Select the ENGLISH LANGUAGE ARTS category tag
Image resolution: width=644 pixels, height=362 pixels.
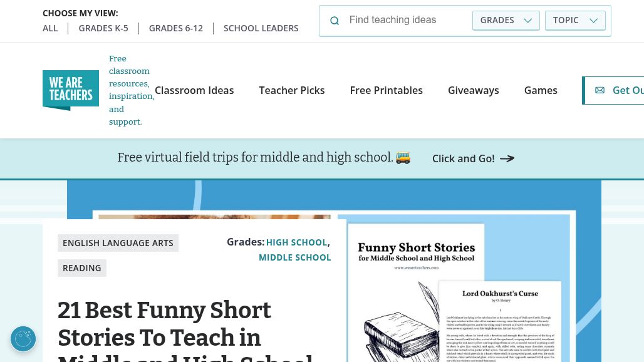click(x=118, y=242)
